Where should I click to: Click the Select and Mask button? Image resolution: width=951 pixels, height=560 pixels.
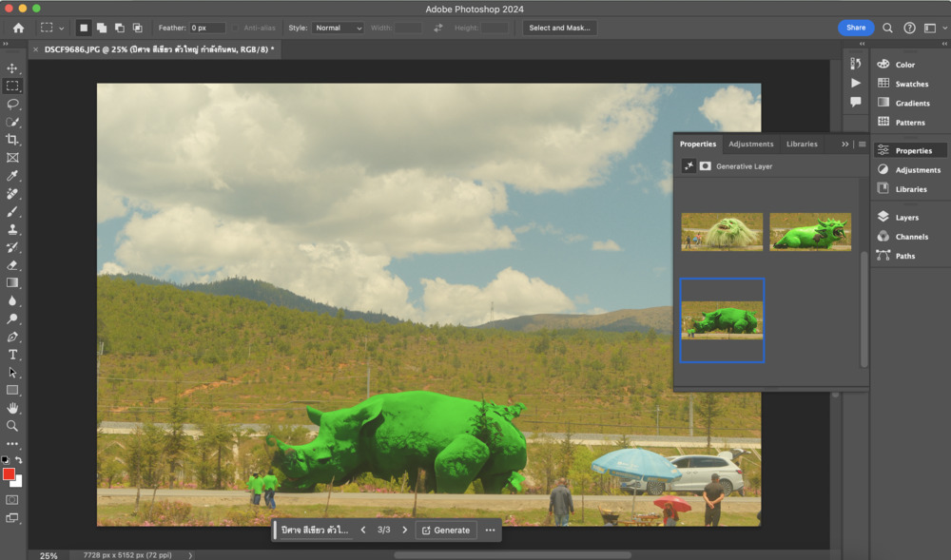tap(559, 29)
